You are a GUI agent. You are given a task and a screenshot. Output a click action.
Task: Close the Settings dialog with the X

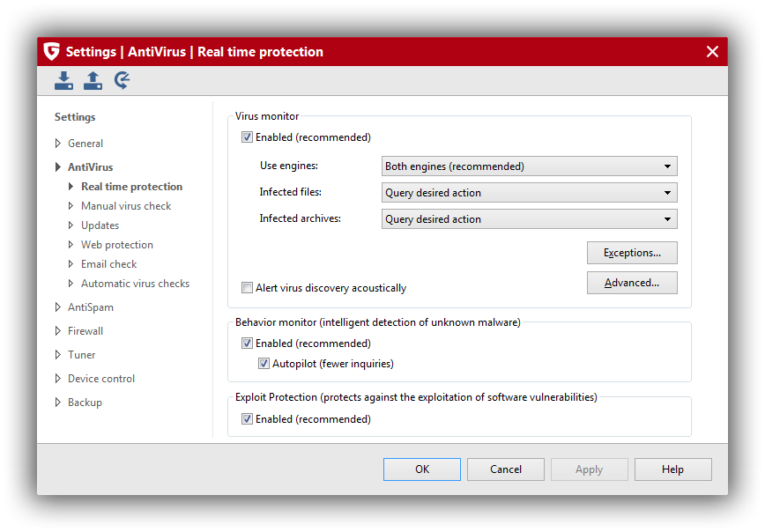pos(712,51)
